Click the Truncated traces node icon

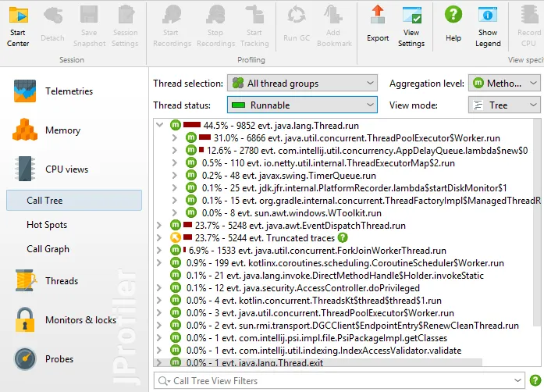pyautogui.click(x=176, y=238)
